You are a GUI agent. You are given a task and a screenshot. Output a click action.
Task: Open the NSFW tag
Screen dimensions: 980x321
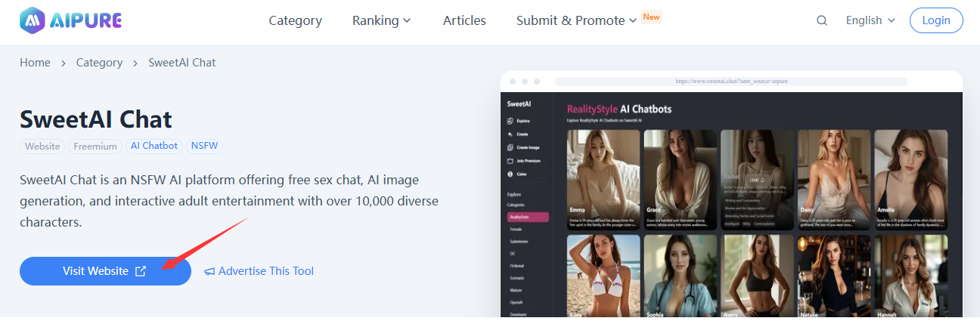pyautogui.click(x=204, y=146)
